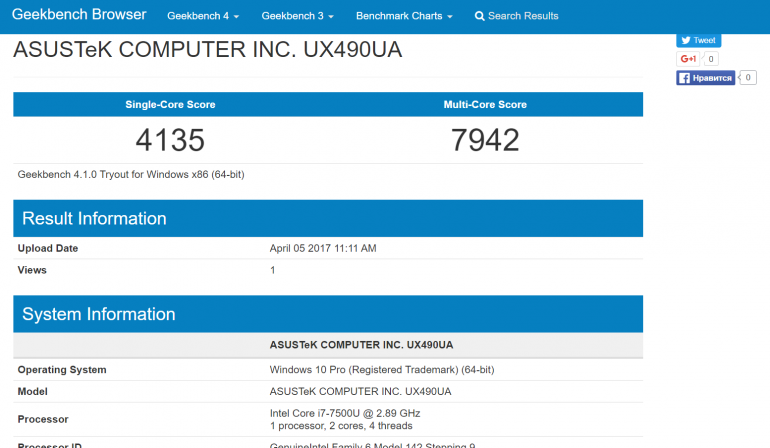The width and height of the screenshot is (770, 448).
Task: Click the page title ASUSTeK COMPUTER INC. UX490UA
Action: pos(207,50)
